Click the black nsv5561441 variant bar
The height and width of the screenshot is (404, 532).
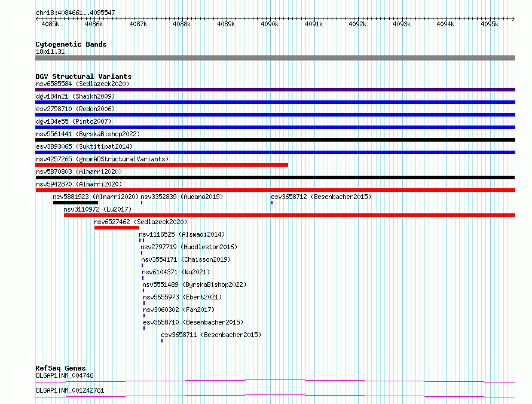(x=275, y=140)
